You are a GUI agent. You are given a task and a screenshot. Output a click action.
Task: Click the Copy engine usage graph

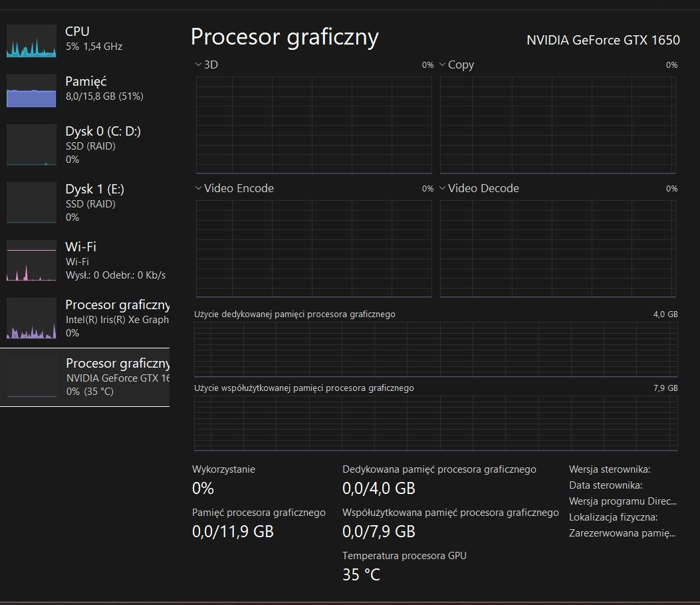point(558,125)
